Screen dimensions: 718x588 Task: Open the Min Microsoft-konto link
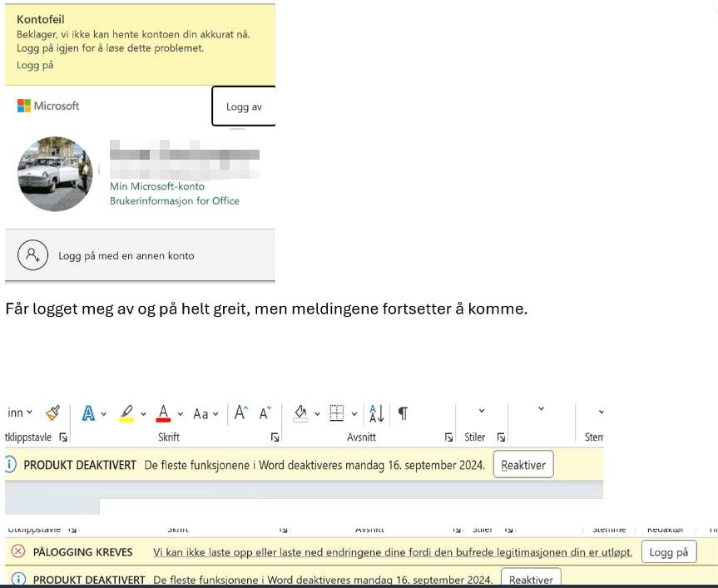coord(157,186)
